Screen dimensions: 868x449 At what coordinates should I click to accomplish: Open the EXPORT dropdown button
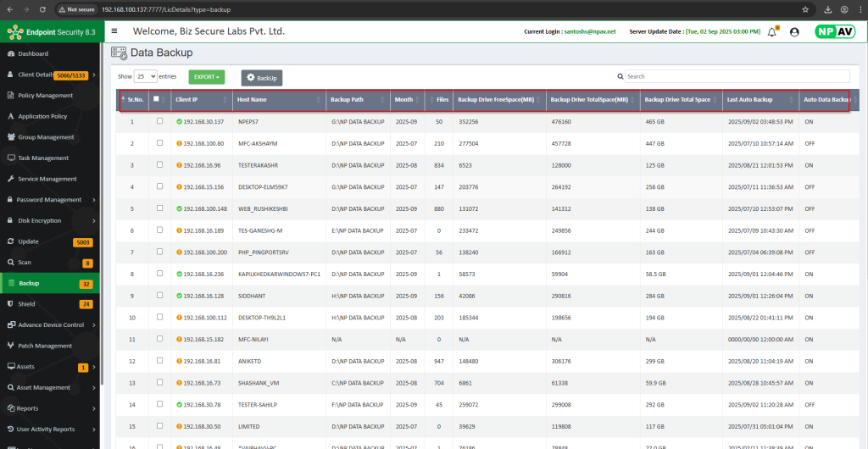[206, 76]
